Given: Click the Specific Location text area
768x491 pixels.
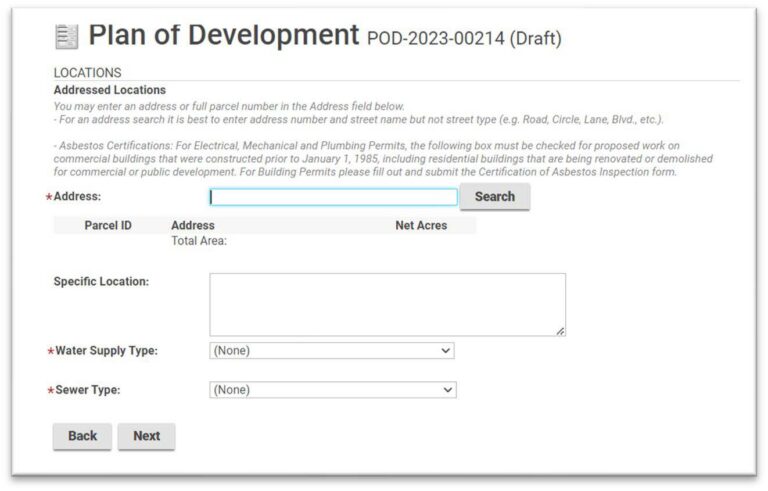Looking at the screenshot, I should 386,304.
